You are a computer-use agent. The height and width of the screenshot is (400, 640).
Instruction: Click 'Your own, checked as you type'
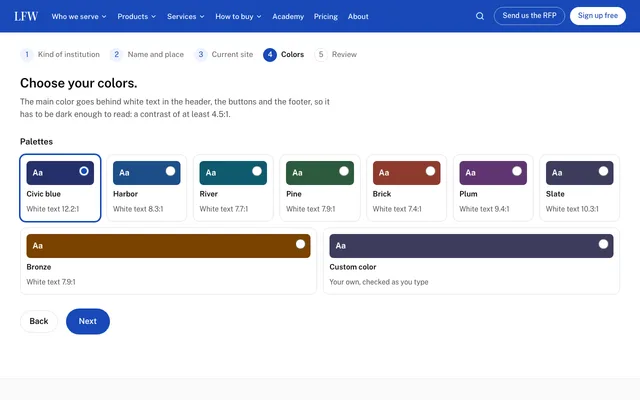click(x=379, y=282)
